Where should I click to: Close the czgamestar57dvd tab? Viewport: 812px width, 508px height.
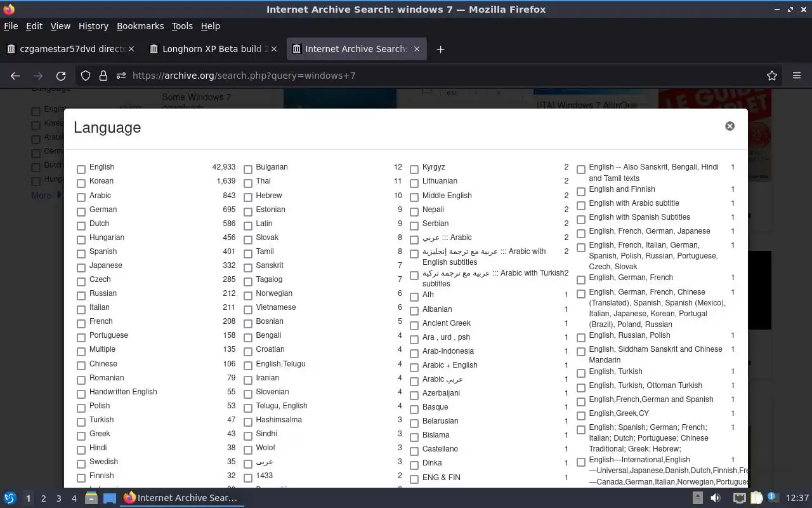[x=131, y=49]
